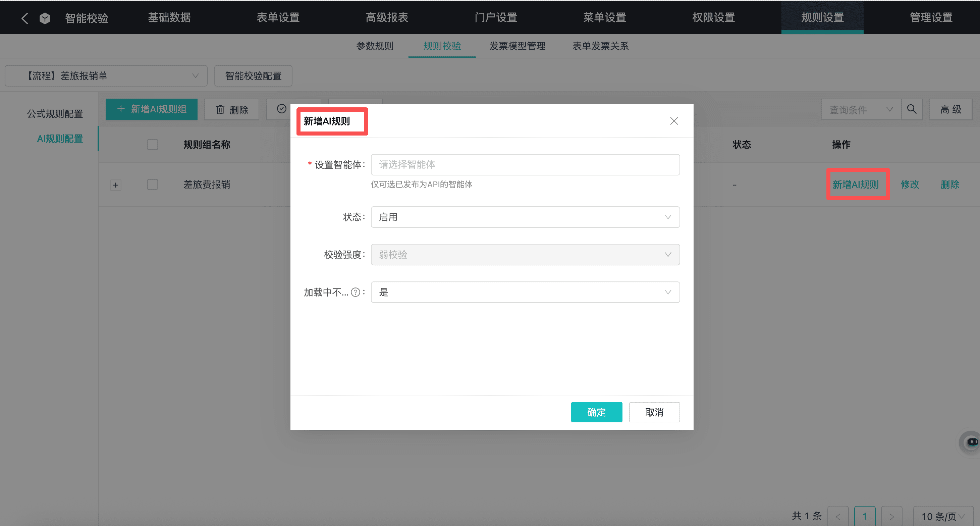
Task: Select 公式规则配置 in sidebar
Action: (x=55, y=114)
